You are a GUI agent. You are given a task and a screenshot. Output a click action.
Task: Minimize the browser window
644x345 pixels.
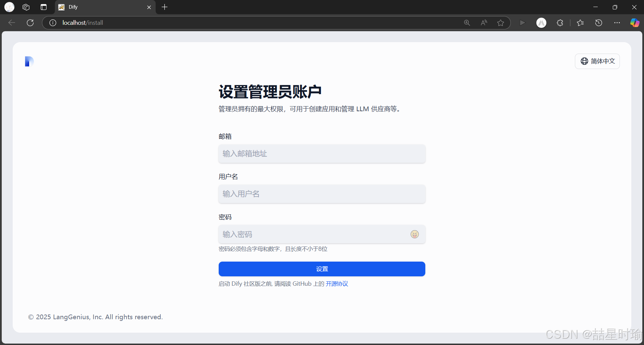tap(596, 7)
